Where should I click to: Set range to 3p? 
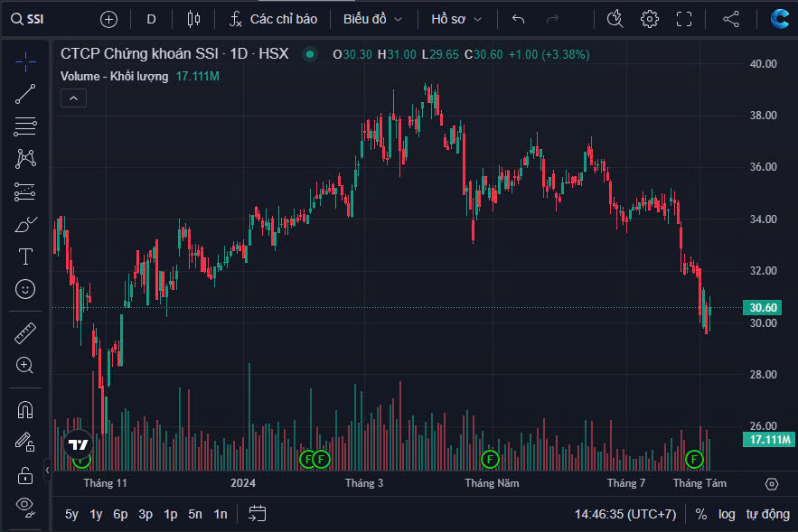pos(146,514)
